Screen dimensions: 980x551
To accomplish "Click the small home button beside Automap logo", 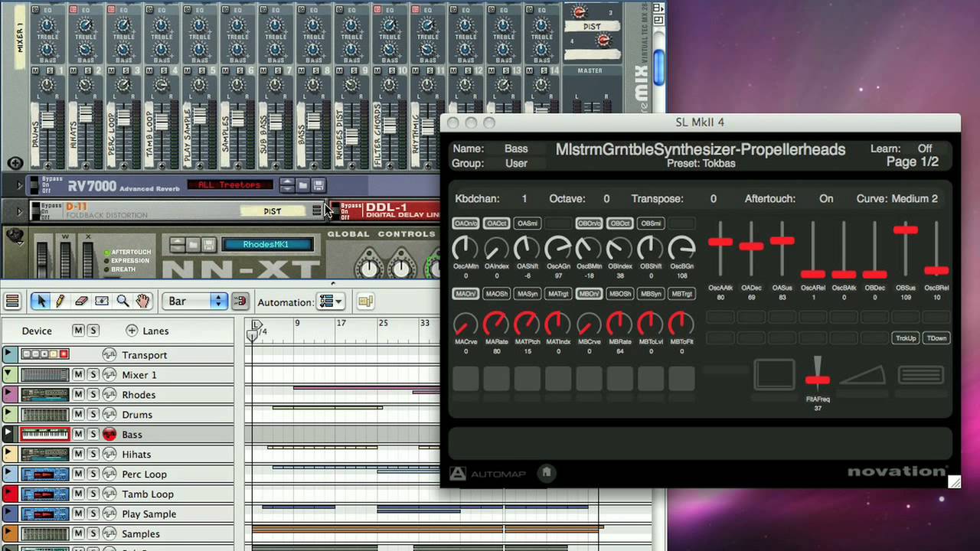I will (x=546, y=473).
